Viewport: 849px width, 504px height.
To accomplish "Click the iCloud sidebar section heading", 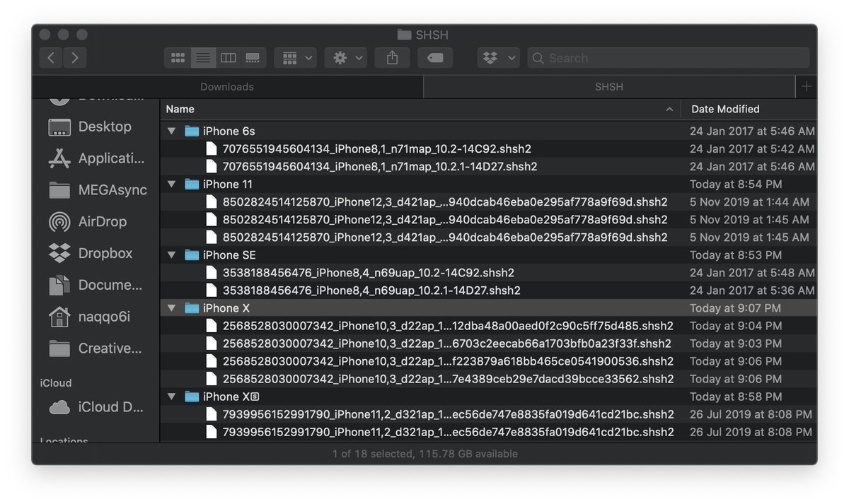I will 56,383.
